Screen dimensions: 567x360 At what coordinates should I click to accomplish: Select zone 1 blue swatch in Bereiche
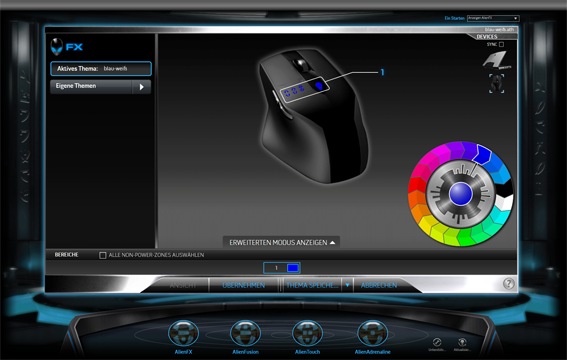[293, 268]
